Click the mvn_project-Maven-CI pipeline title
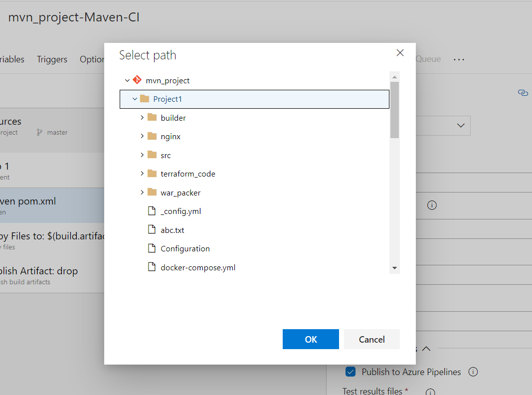The image size is (532, 395). 74,17
